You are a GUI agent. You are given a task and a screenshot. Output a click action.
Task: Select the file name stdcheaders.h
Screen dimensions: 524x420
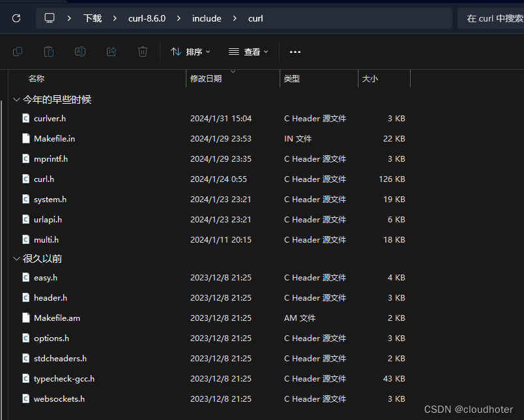click(60, 359)
